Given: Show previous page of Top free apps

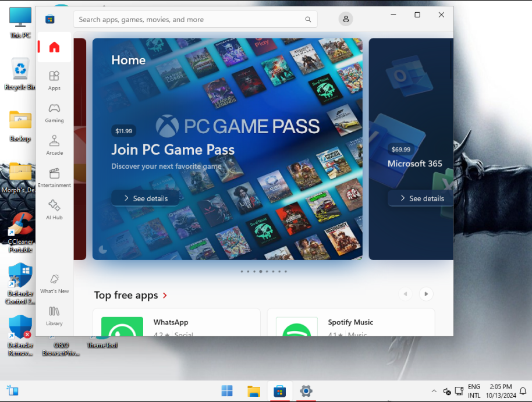Looking at the screenshot, I should [406, 294].
